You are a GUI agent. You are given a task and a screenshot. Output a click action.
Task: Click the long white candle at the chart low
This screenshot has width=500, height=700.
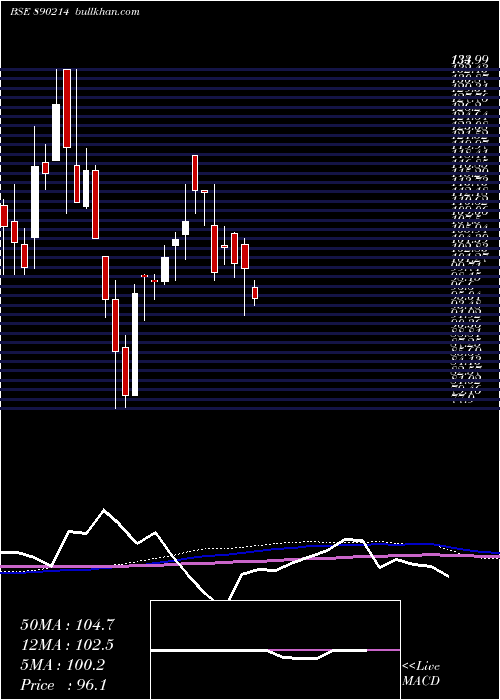(135, 344)
